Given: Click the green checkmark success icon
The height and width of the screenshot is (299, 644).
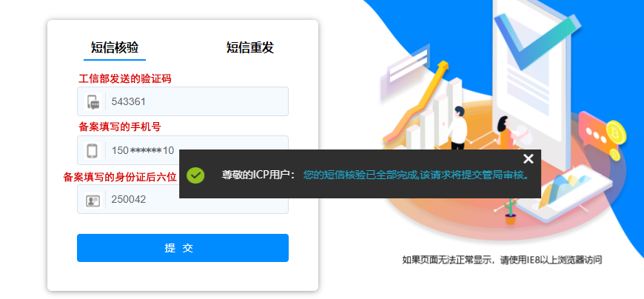Looking at the screenshot, I should point(195,175).
